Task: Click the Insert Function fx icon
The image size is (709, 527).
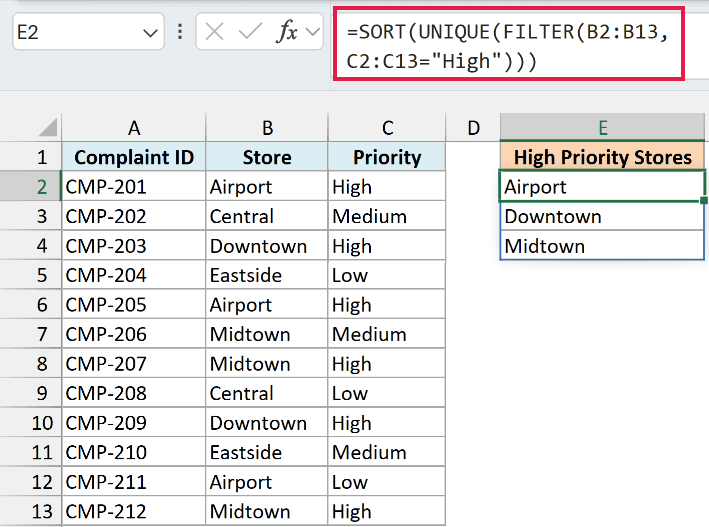Action: tap(287, 32)
